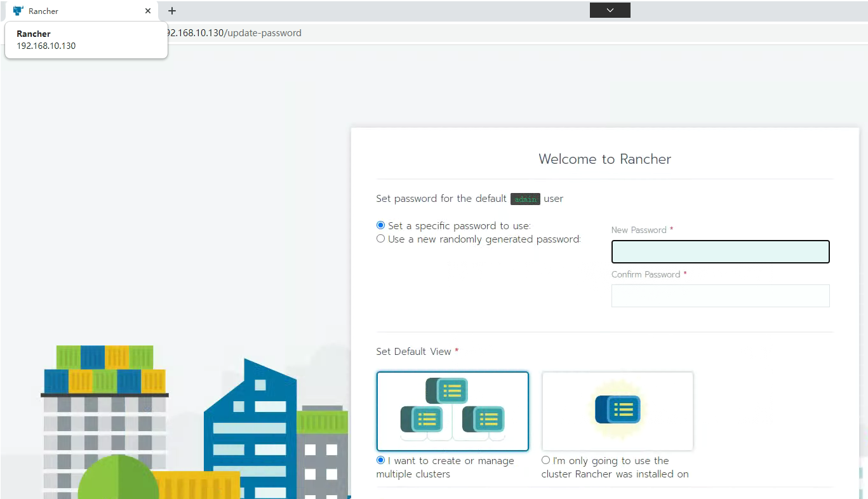Focus the New Password field
Viewport: 868px width, 499px height.
pos(720,251)
